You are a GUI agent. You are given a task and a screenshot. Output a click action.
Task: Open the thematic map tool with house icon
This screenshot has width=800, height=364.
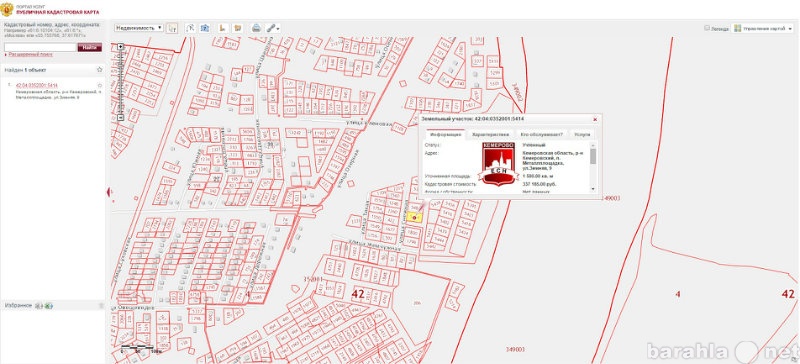(204, 28)
